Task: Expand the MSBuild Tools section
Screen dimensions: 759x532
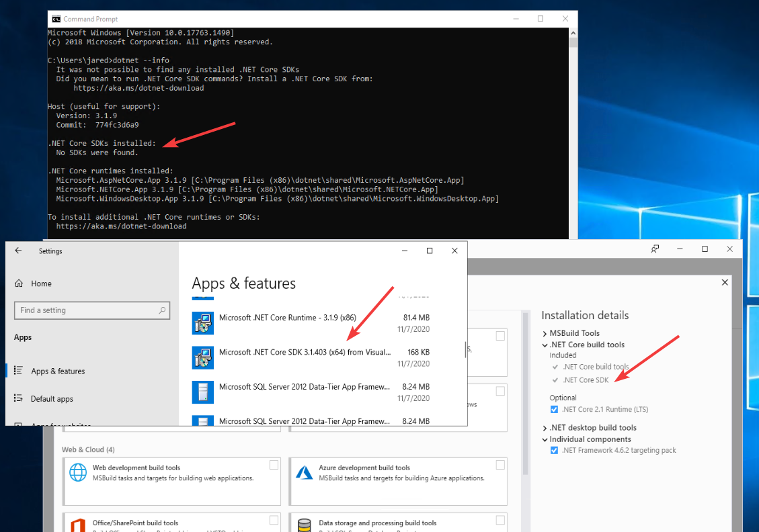Action: point(545,332)
